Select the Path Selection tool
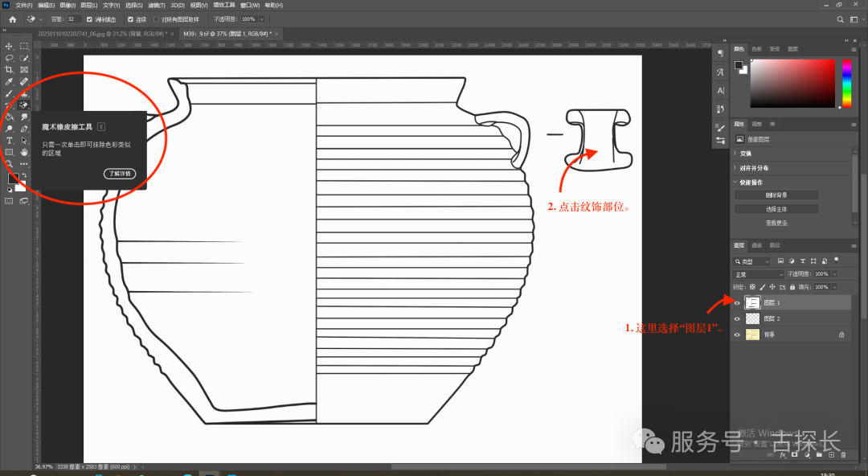The height and width of the screenshot is (476, 868). 24,141
